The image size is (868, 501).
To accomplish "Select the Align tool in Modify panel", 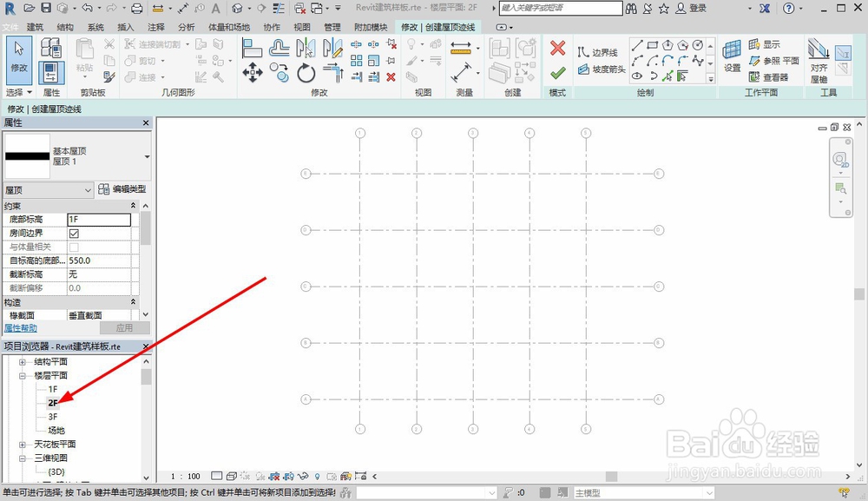I will click(252, 48).
